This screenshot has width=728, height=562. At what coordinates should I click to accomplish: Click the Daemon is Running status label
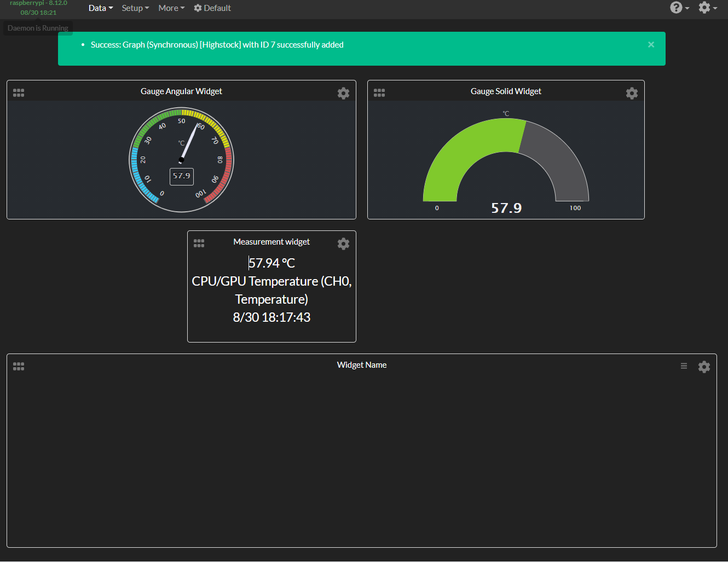coord(37,27)
